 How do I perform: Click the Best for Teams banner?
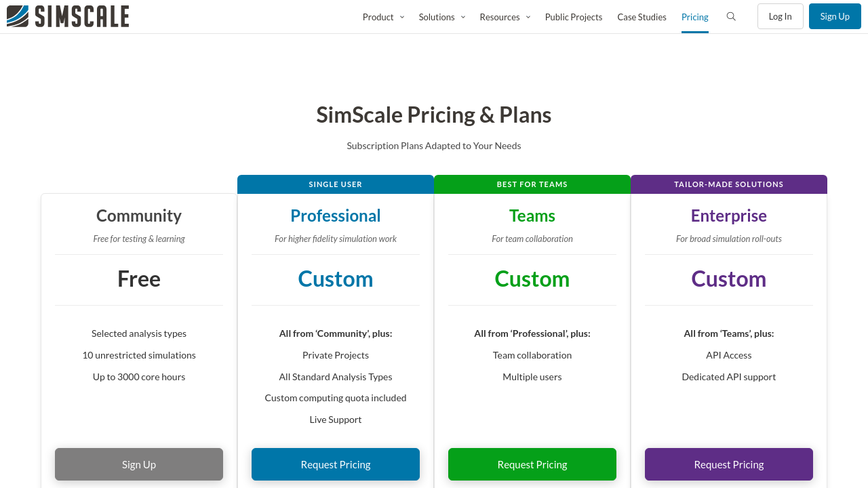click(x=532, y=184)
